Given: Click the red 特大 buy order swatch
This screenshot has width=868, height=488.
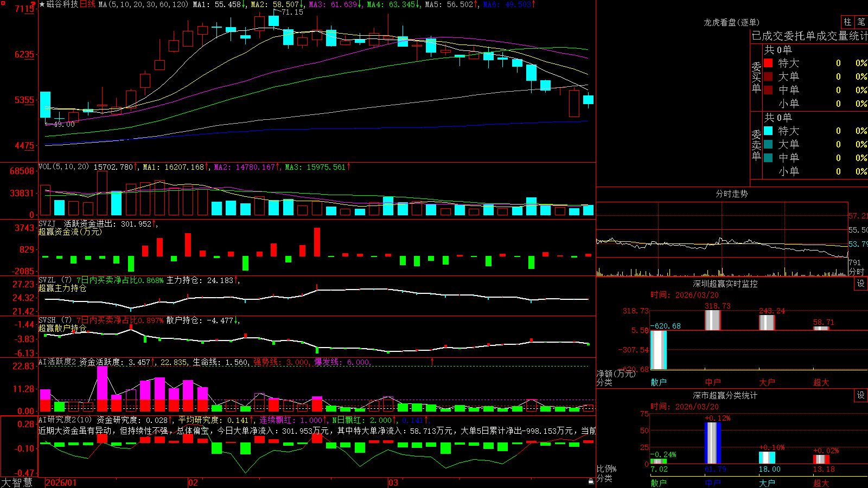Looking at the screenshot, I should tap(768, 63).
